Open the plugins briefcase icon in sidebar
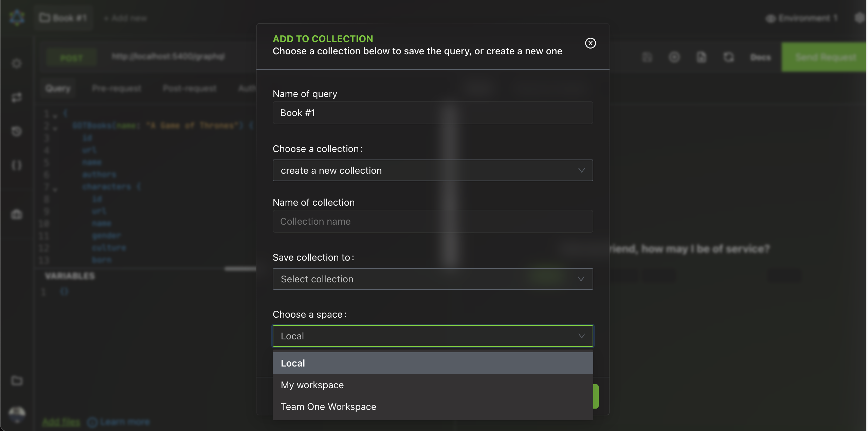868x431 pixels. [x=17, y=214]
